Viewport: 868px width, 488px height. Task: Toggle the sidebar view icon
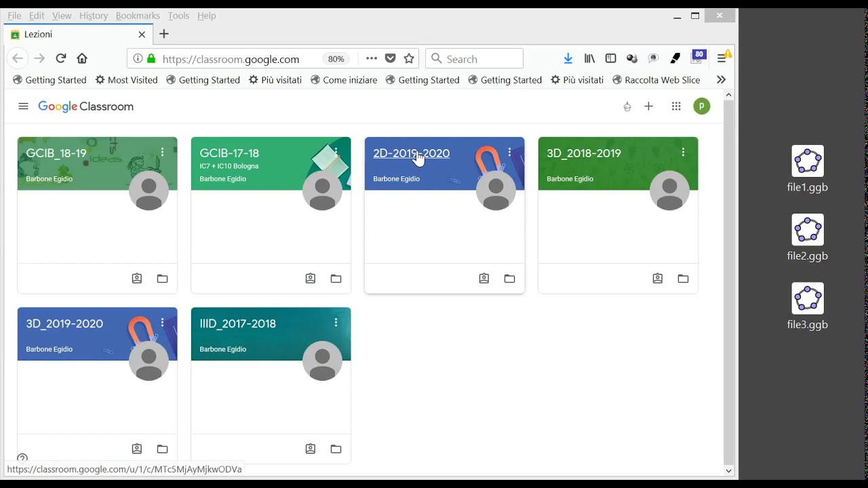point(610,59)
